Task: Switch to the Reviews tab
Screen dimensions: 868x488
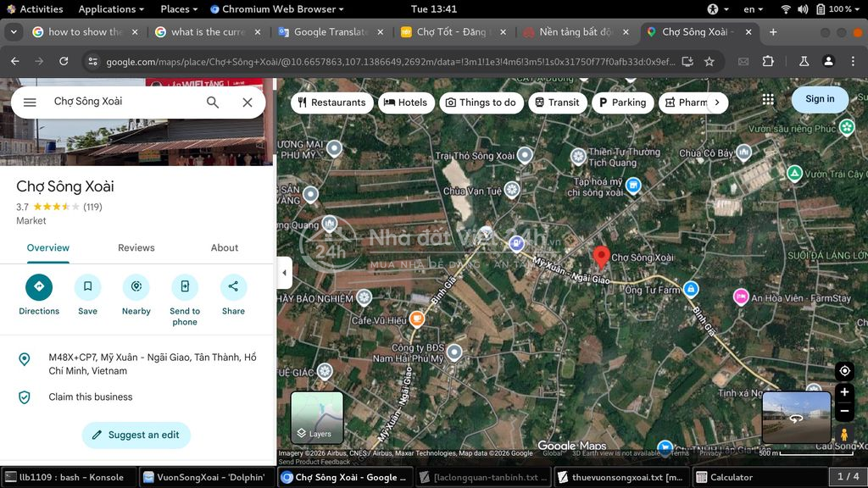Action: click(136, 248)
